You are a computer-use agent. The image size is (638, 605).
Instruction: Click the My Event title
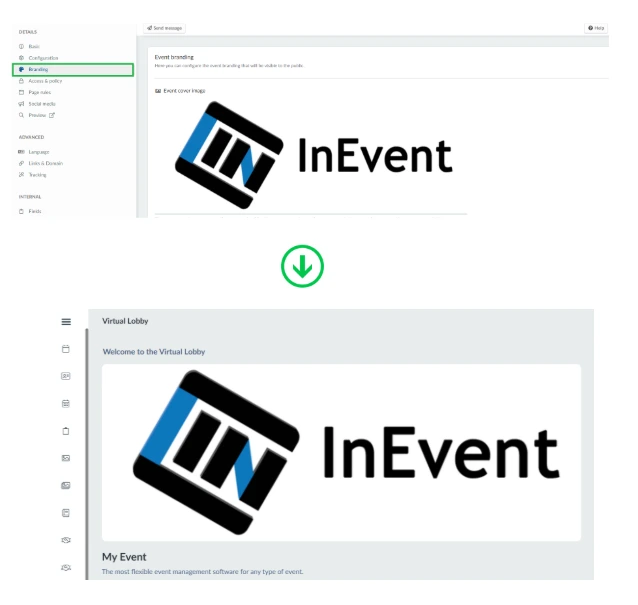(124, 557)
